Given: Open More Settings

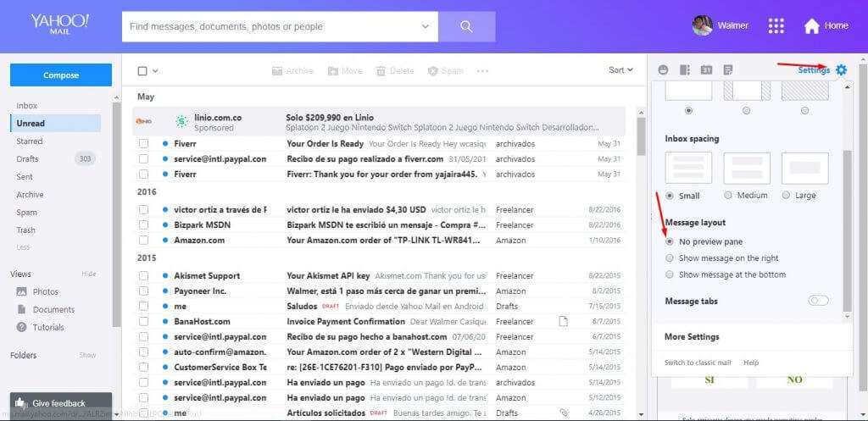Looking at the screenshot, I should 692,336.
